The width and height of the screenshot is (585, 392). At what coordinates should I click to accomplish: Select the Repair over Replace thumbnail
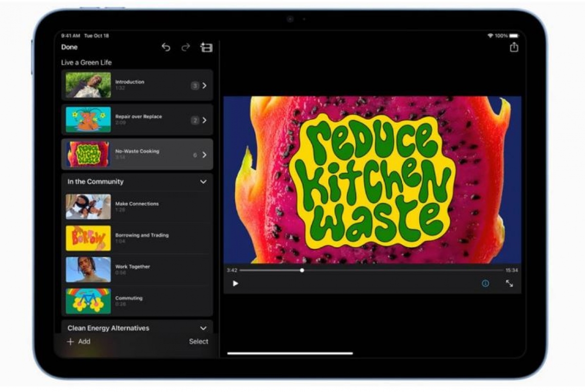tap(88, 120)
